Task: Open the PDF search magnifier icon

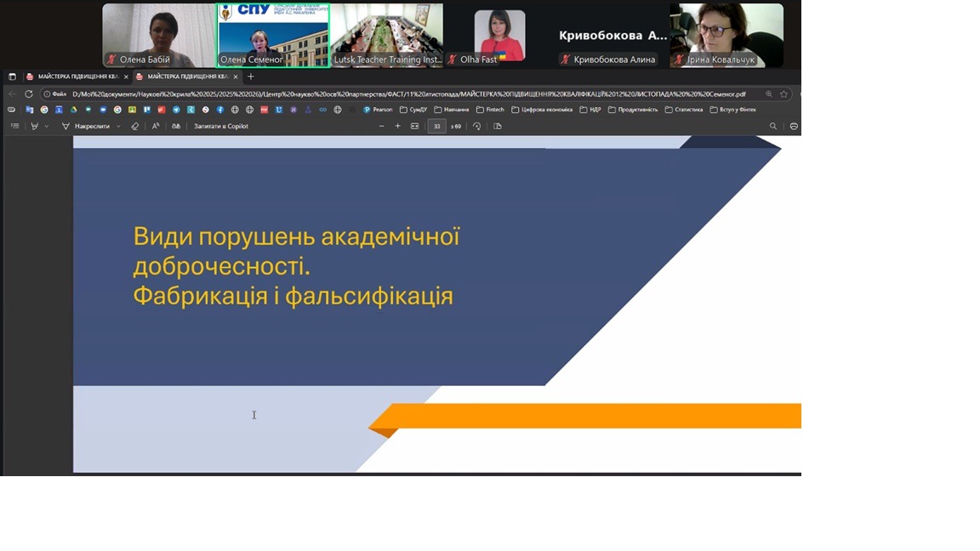Action: tap(773, 126)
